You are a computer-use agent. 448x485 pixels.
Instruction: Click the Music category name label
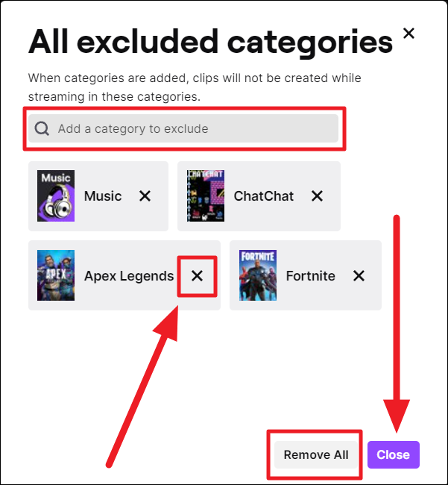[103, 196]
